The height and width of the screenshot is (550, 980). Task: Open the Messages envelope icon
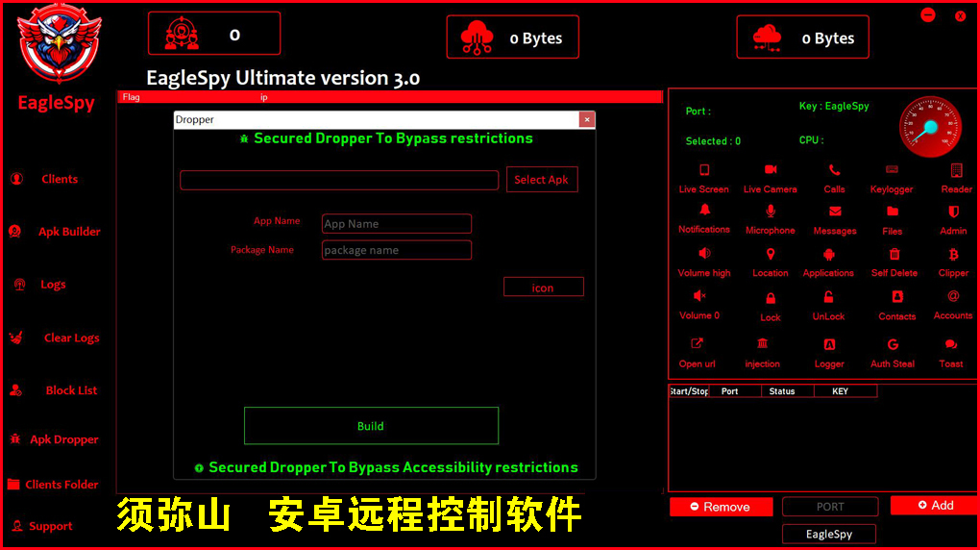(x=835, y=212)
